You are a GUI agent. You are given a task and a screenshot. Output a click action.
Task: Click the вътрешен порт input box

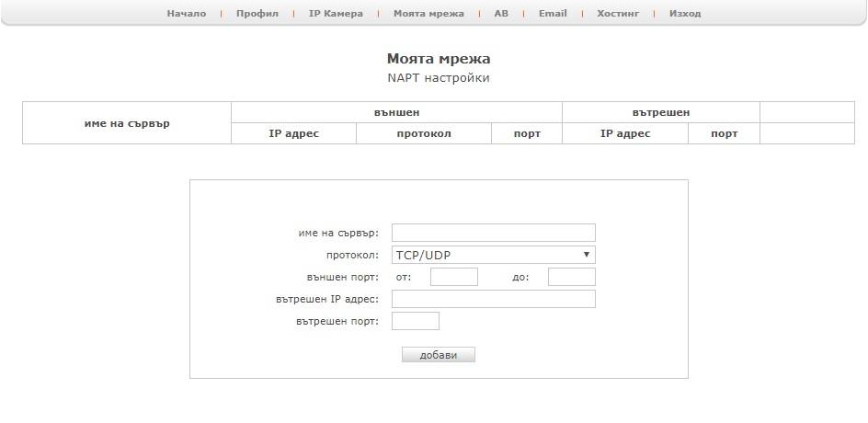coord(416,321)
